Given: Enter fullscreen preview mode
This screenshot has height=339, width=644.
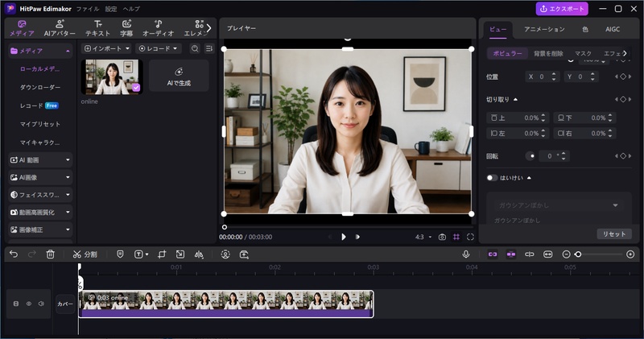Looking at the screenshot, I should (x=470, y=237).
